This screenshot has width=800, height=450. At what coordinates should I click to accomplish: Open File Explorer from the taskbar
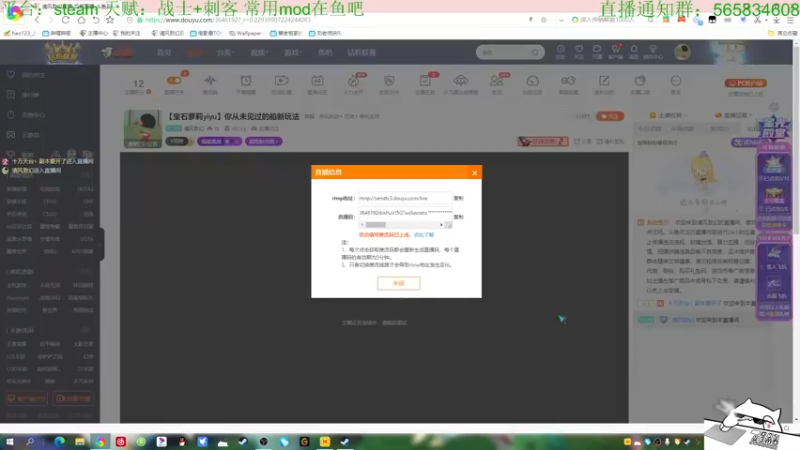tap(80, 442)
